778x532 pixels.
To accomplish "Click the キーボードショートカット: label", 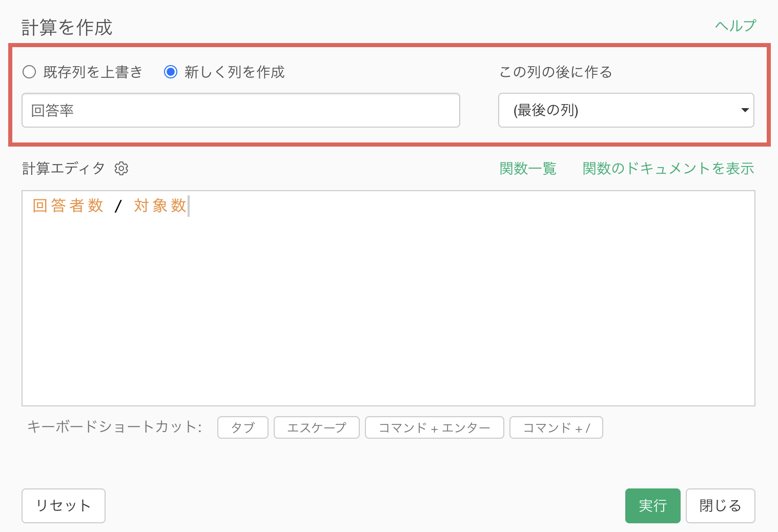I will pyautogui.click(x=115, y=427).
